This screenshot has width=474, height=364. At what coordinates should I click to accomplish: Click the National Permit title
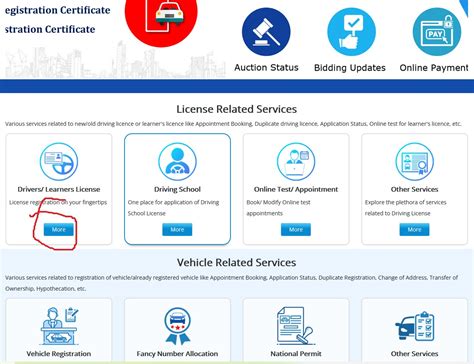tap(296, 354)
